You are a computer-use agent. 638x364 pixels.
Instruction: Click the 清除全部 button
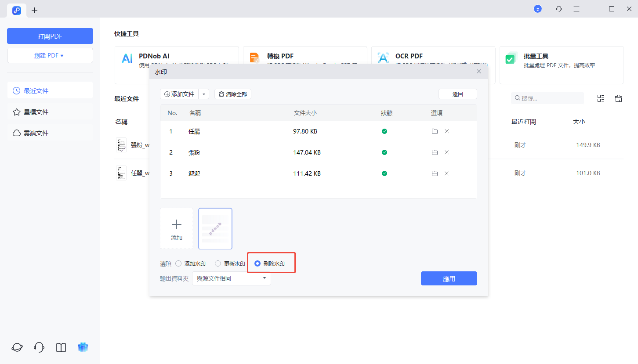(x=233, y=94)
